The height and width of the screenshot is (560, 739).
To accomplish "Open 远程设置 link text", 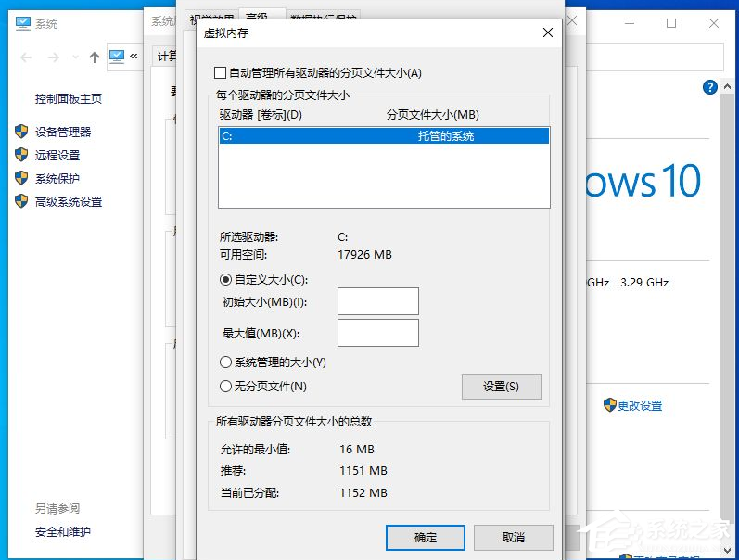I will point(57,155).
